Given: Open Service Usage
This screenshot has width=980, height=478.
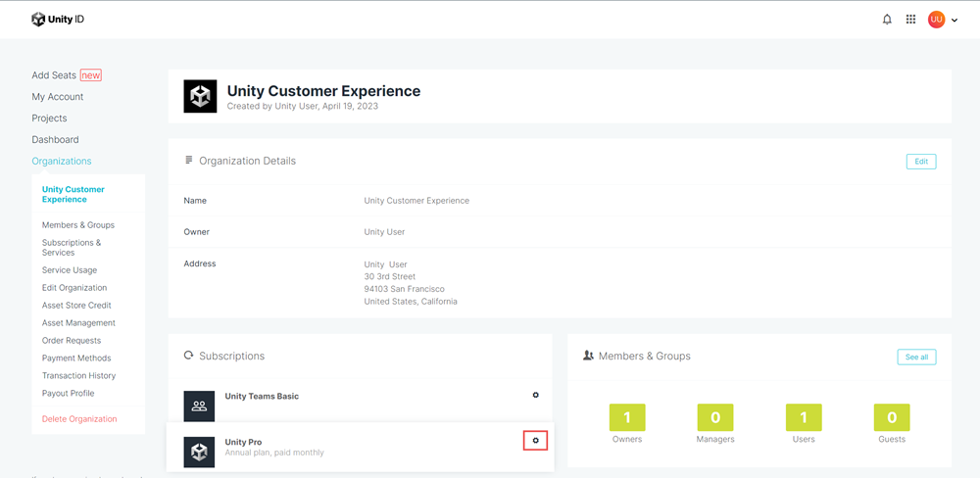Looking at the screenshot, I should coord(70,270).
